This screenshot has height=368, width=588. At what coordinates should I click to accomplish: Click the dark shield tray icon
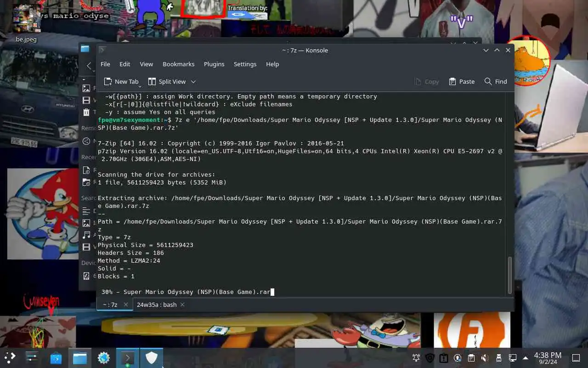pyautogui.click(x=430, y=358)
